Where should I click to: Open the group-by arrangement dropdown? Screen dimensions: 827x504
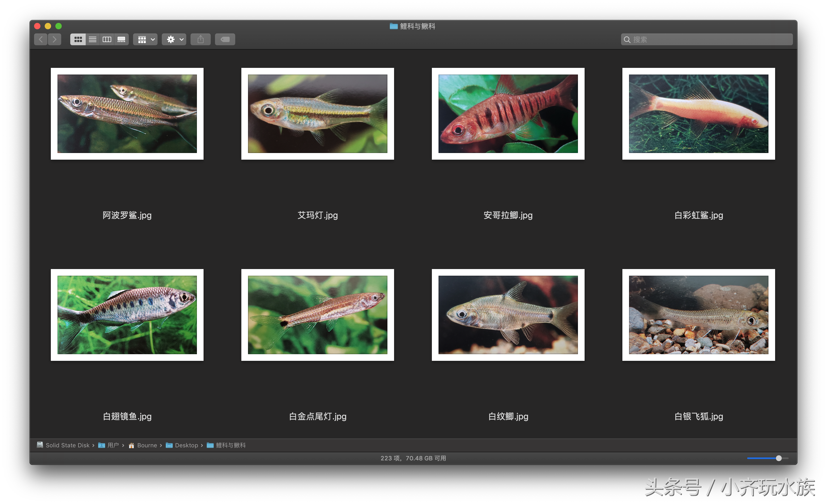146,40
